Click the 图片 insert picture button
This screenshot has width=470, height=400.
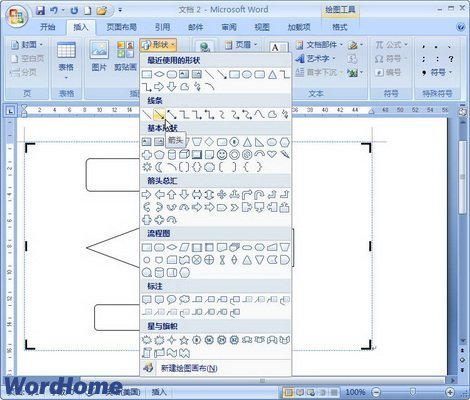[99, 56]
